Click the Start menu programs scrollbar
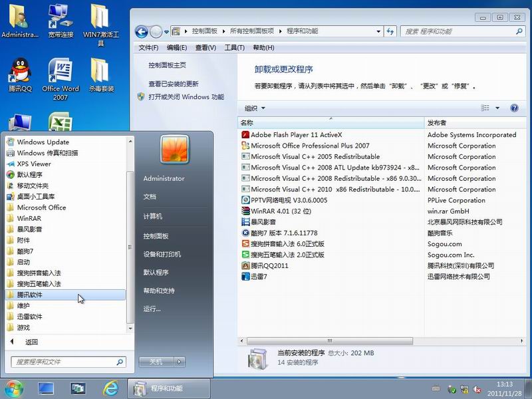This screenshot has width=532, height=399. (130, 247)
